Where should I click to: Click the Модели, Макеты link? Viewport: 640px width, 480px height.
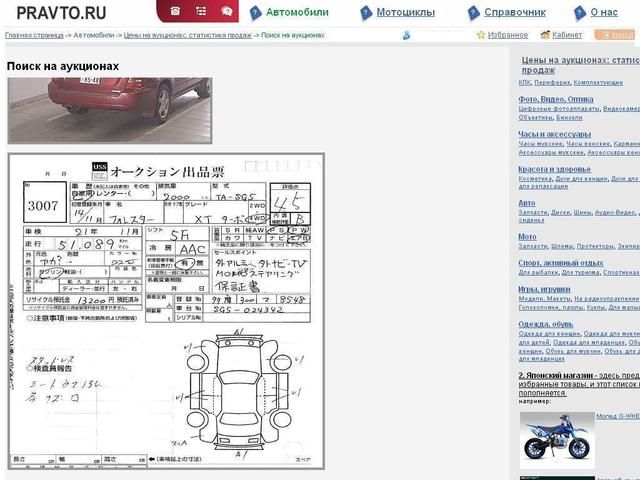tap(545, 299)
